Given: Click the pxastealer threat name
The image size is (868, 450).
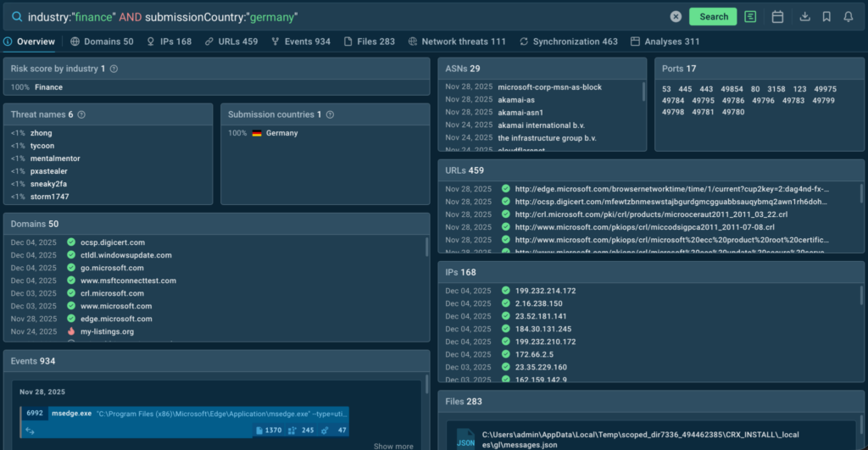Looking at the screenshot, I should 48,171.
